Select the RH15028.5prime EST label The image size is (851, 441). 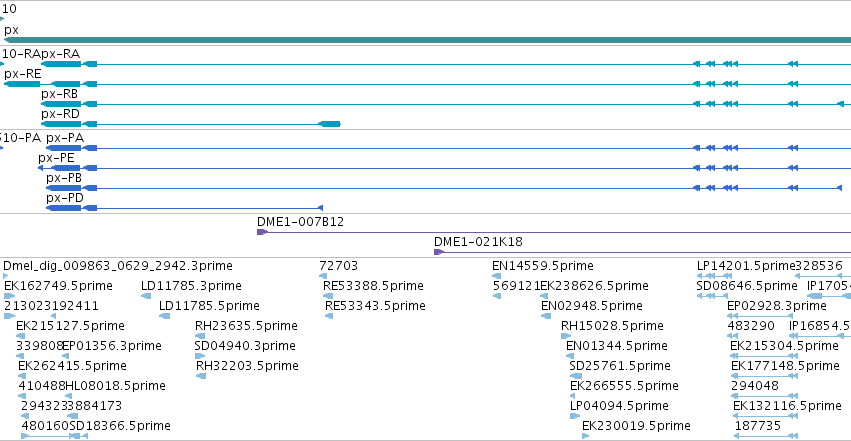tap(612, 326)
